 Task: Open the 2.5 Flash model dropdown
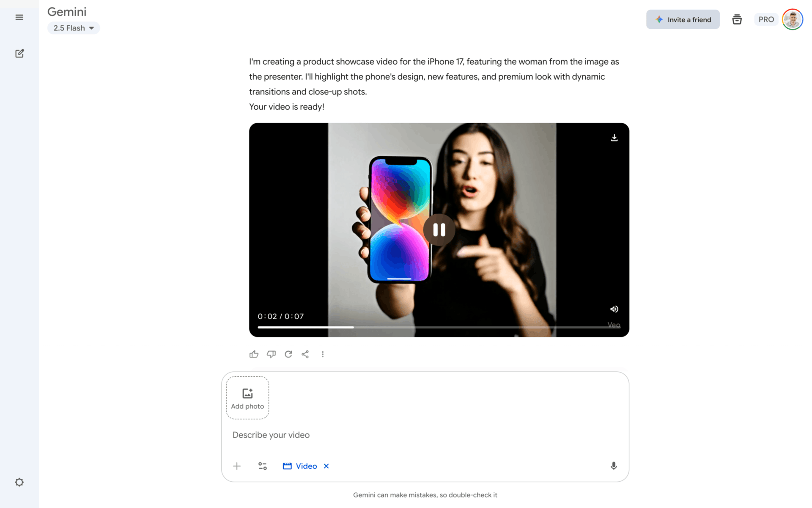(74, 28)
